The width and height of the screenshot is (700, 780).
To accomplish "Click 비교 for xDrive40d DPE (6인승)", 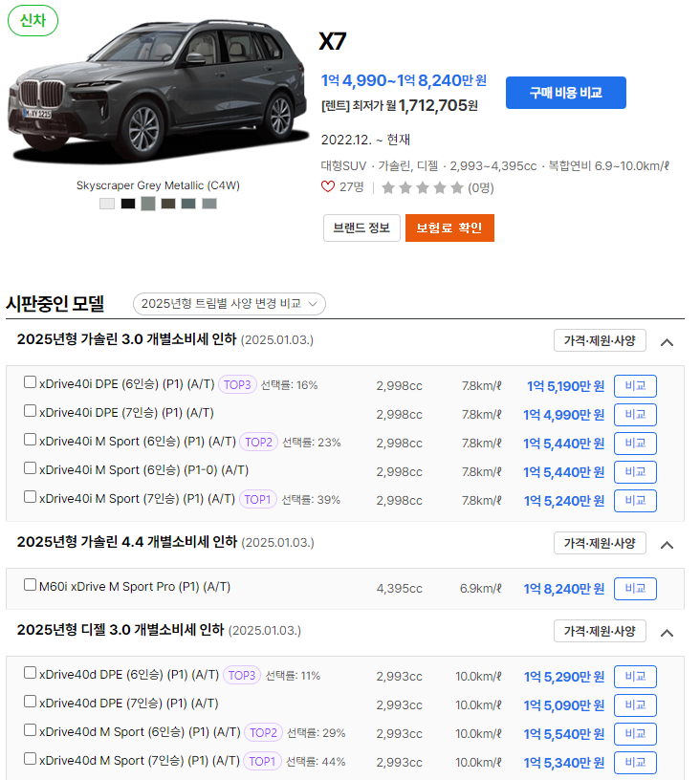I will [x=635, y=677].
